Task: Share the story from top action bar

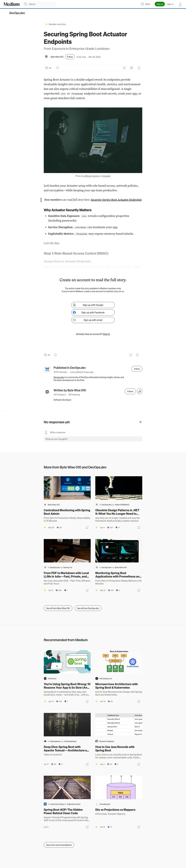Action: pyautogui.click(x=139, y=68)
